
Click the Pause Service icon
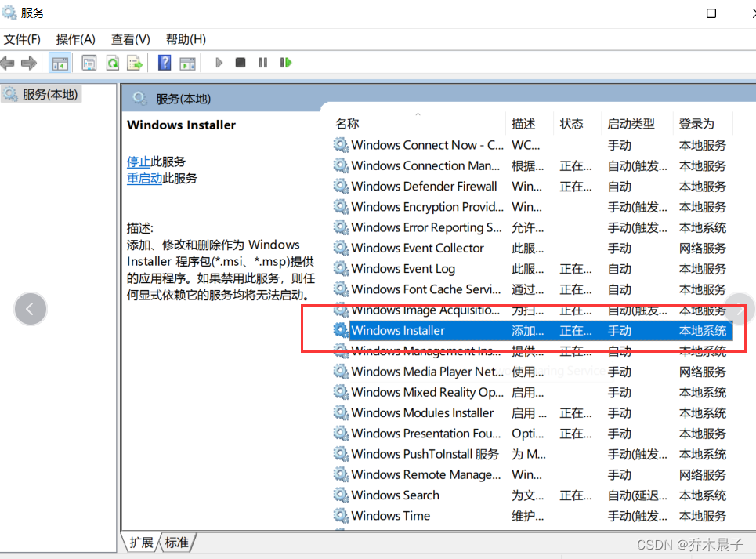tap(262, 63)
